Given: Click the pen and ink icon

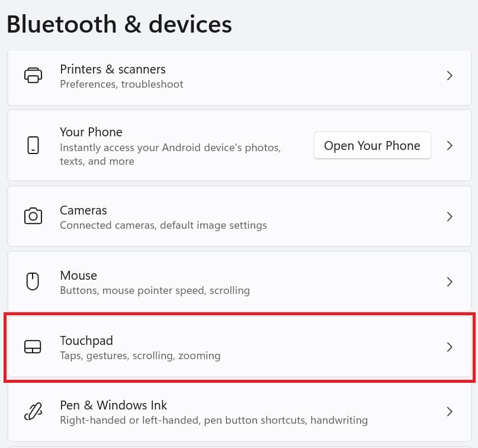Looking at the screenshot, I should (x=33, y=411).
